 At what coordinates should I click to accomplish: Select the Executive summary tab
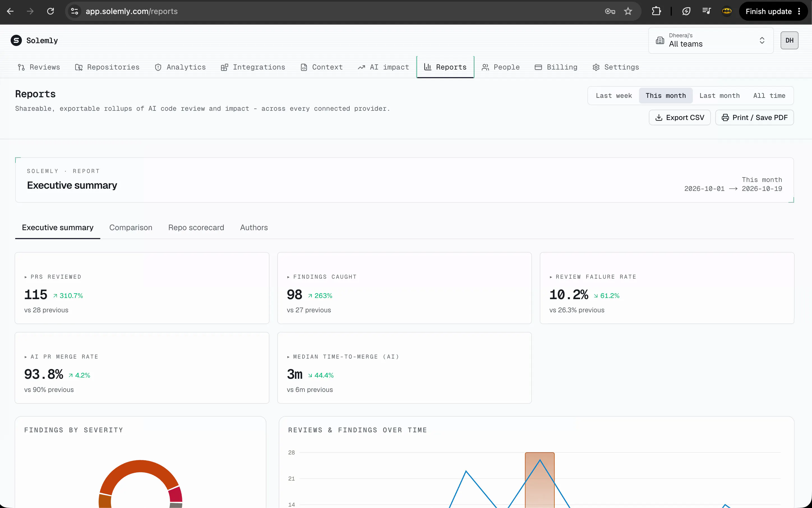click(58, 227)
